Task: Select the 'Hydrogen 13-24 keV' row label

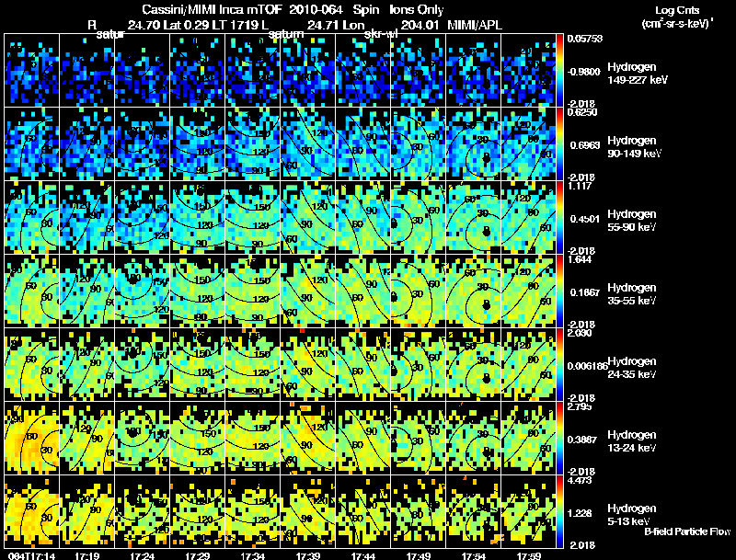Action: tap(632, 441)
